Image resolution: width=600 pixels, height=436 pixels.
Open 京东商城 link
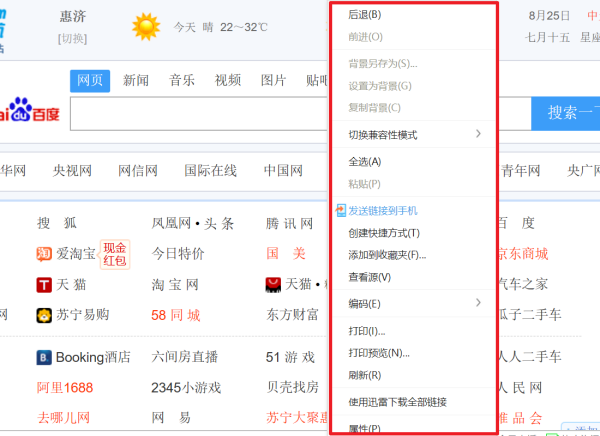(x=523, y=254)
